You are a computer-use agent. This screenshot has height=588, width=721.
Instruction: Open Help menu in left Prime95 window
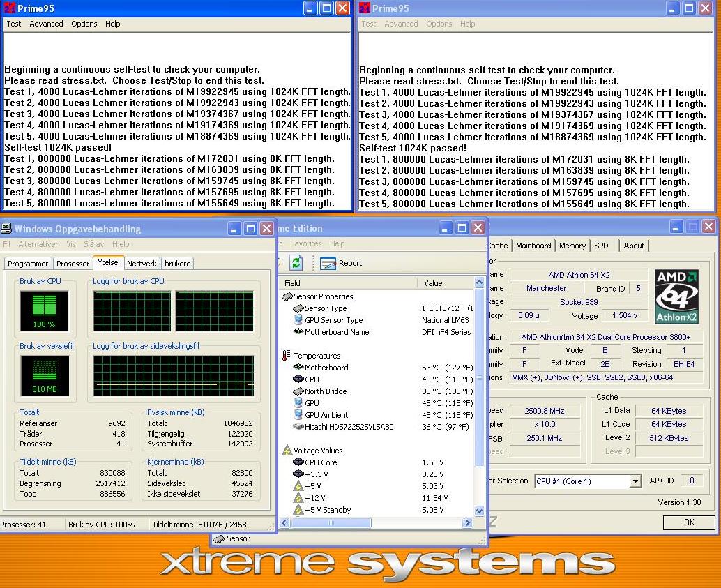113,24
